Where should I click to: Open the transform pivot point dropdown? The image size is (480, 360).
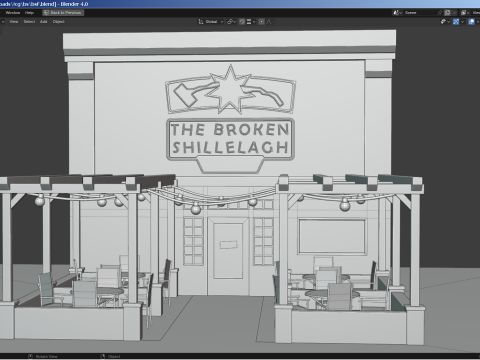[231, 22]
